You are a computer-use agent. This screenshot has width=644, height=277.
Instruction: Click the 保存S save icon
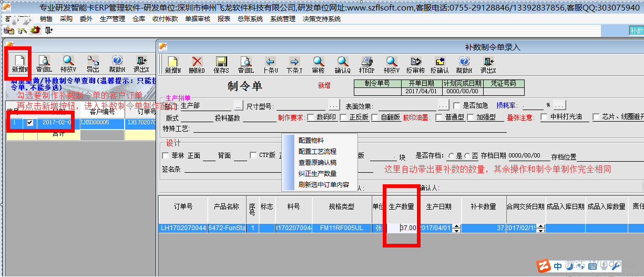(x=221, y=65)
